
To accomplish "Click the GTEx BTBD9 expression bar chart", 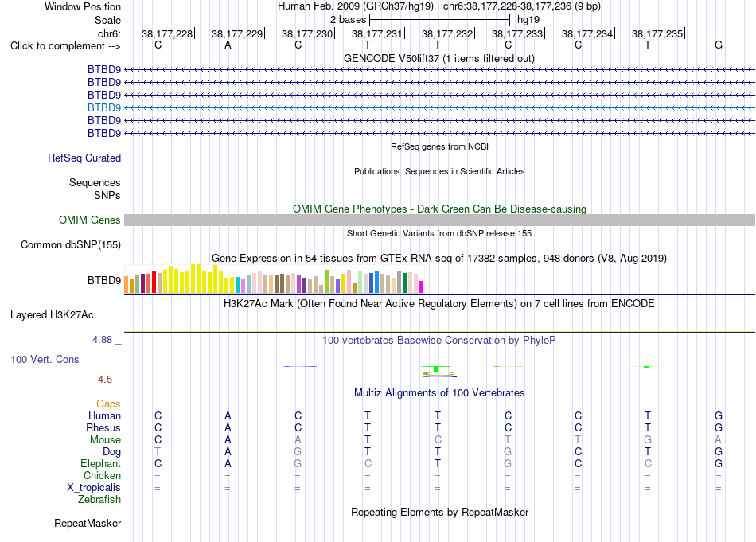I will (x=274, y=279).
